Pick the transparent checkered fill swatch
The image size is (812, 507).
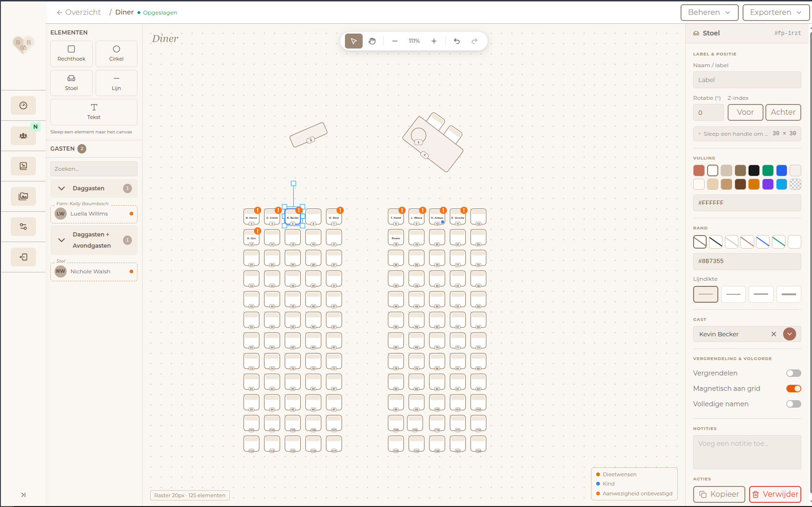(796, 184)
